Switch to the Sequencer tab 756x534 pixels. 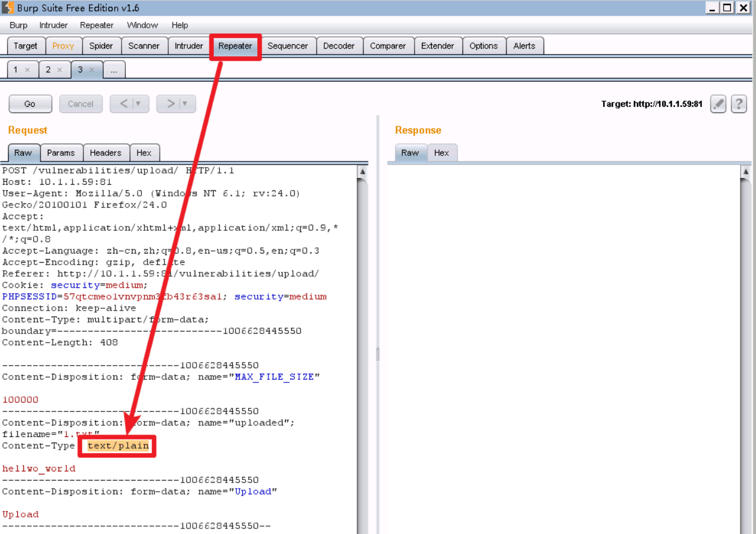pyautogui.click(x=288, y=45)
